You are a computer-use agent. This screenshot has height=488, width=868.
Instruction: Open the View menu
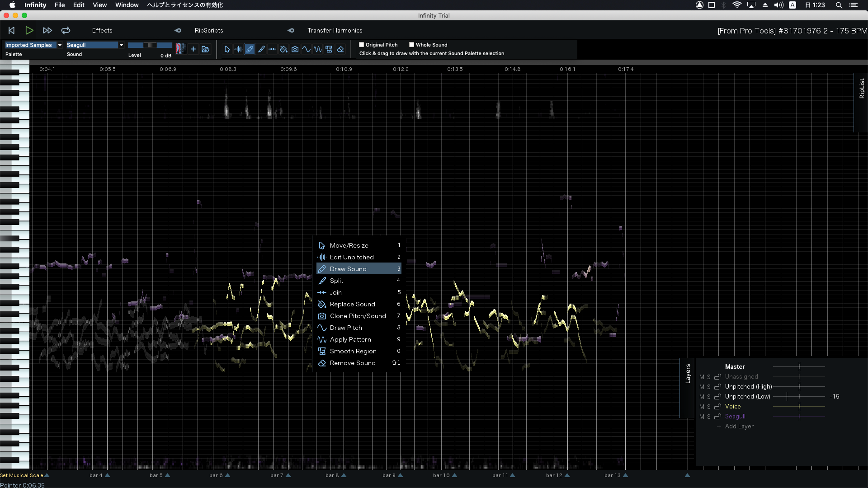coord(99,5)
